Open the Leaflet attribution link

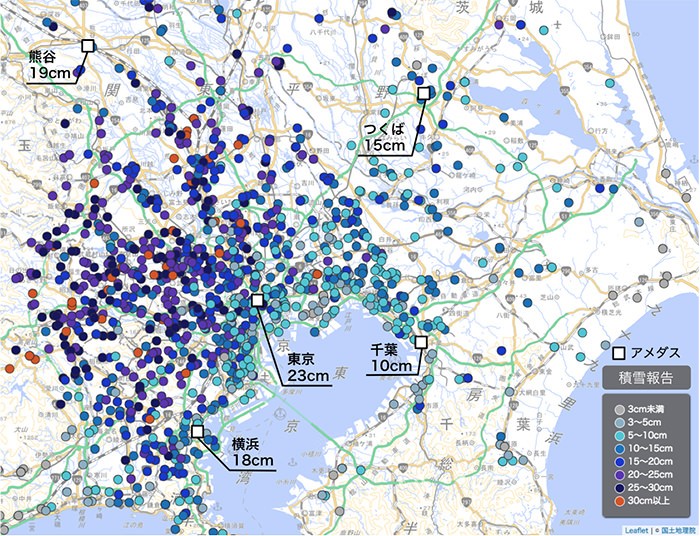635,529
